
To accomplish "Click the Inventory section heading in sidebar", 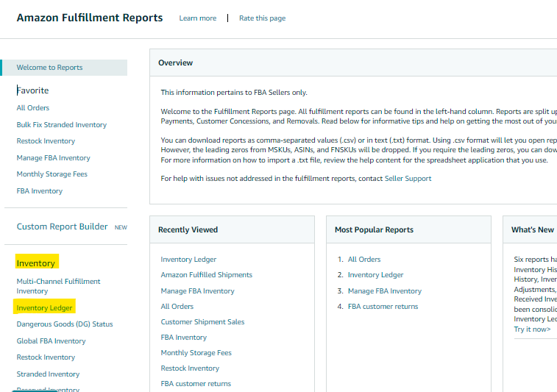I will point(35,263).
